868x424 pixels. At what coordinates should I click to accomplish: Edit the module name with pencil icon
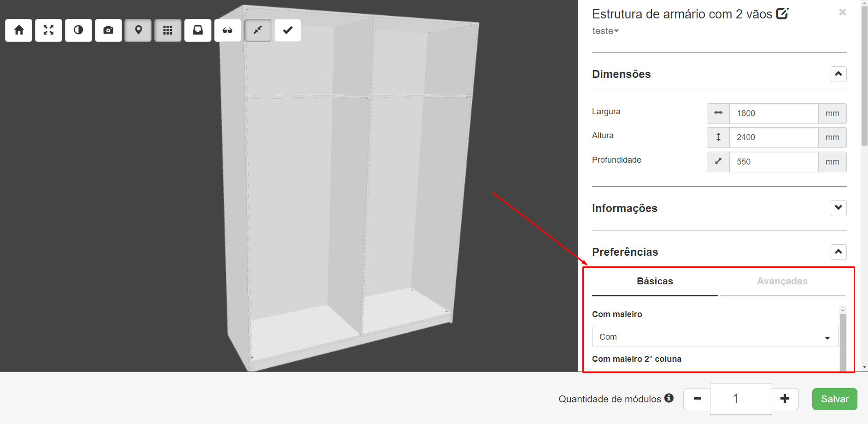pyautogui.click(x=782, y=13)
